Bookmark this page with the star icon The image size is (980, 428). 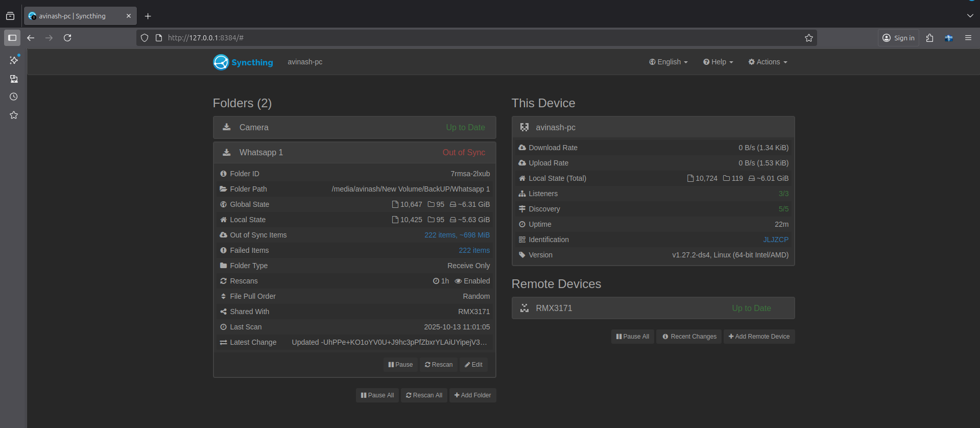tap(808, 38)
